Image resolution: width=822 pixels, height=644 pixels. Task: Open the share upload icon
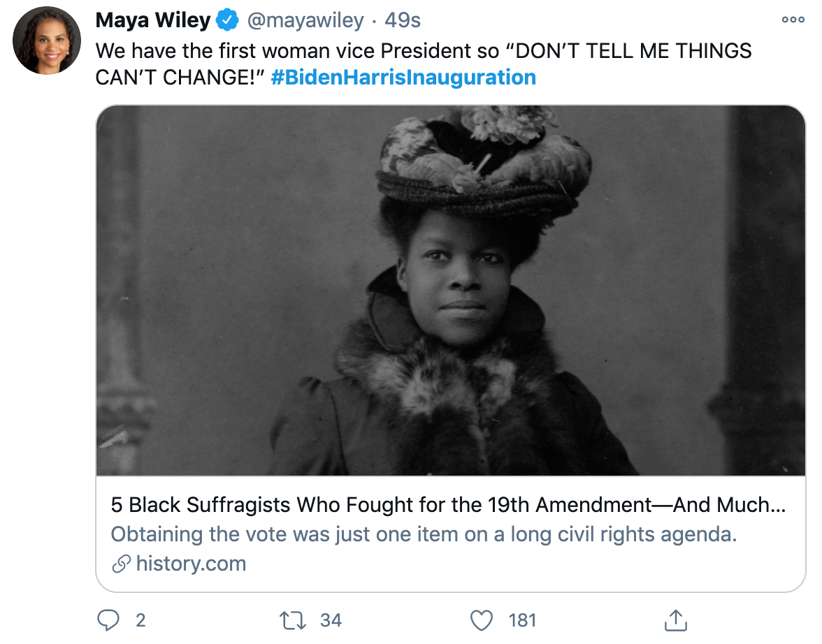(676, 620)
